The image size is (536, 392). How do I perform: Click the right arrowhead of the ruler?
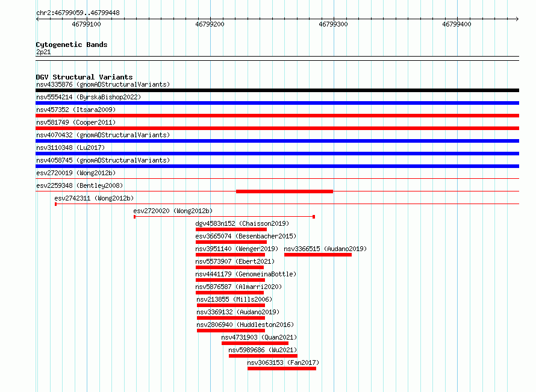(517, 19)
